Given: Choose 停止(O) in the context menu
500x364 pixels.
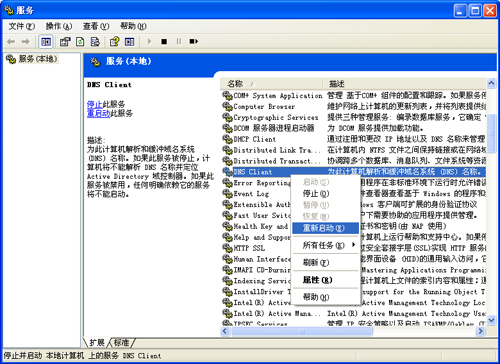Looking at the screenshot, I should [326, 193].
